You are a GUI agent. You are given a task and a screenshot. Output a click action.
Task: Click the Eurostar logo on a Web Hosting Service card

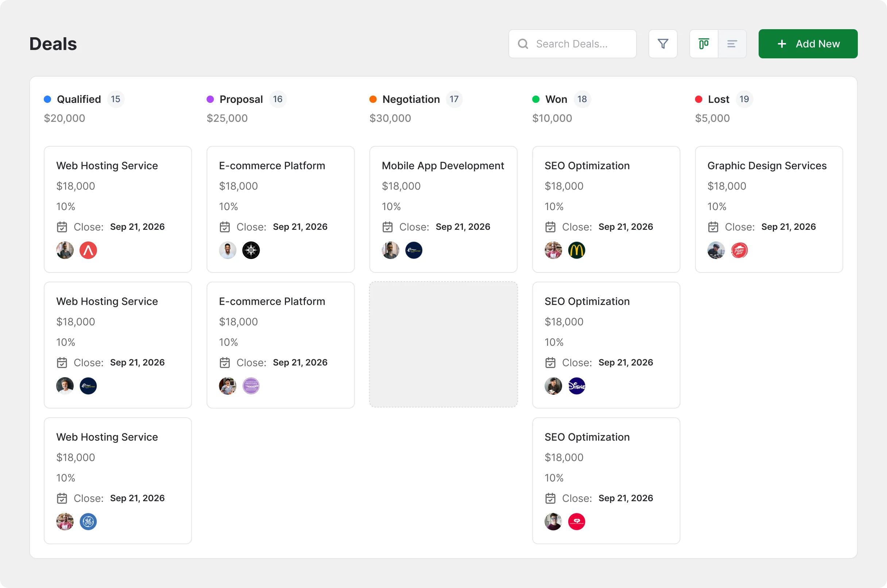[88, 386]
